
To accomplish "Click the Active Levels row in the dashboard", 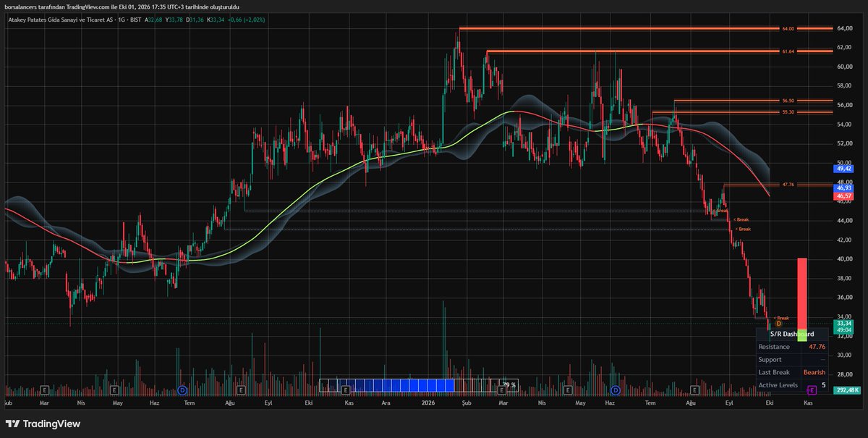I will (791, 385).
